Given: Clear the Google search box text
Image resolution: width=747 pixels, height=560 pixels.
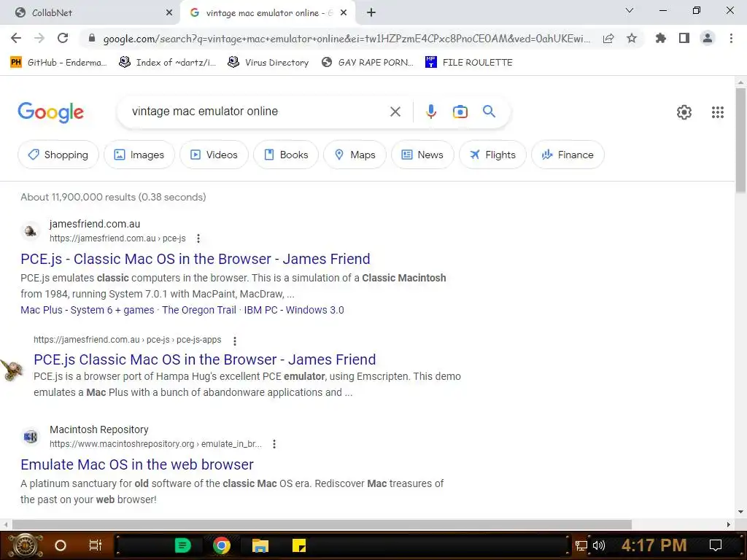Looking at the screenshot, I should [x=395, y=112].
